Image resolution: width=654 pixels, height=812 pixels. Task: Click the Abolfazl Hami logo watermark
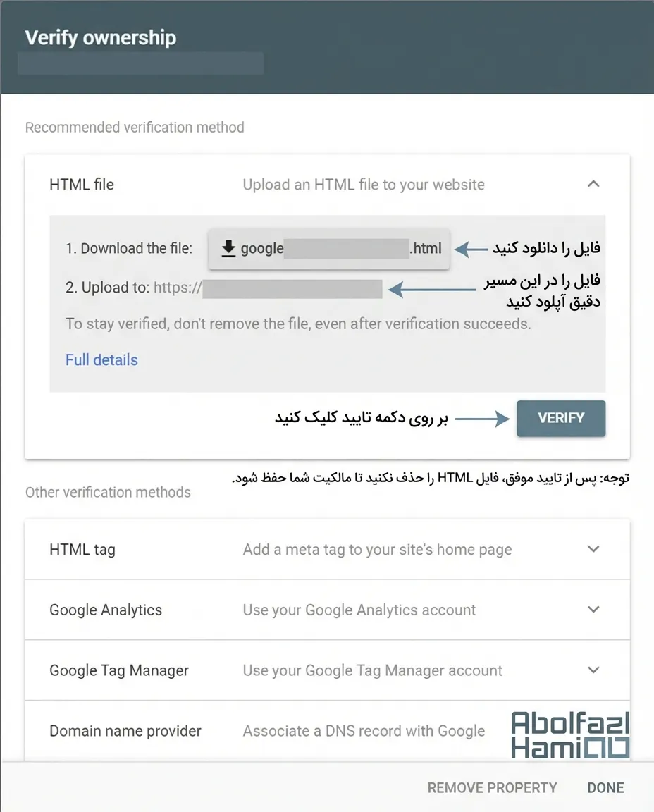(x=569, y=735)
